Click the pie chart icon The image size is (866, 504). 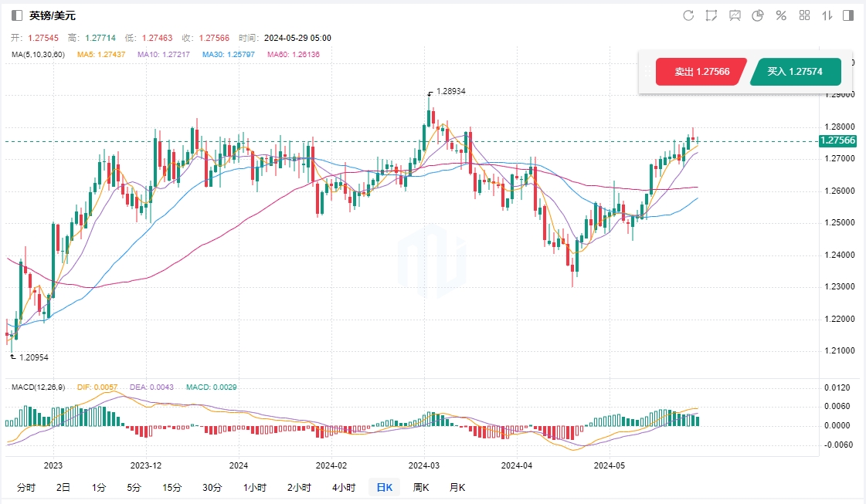[x=758, y=15]
